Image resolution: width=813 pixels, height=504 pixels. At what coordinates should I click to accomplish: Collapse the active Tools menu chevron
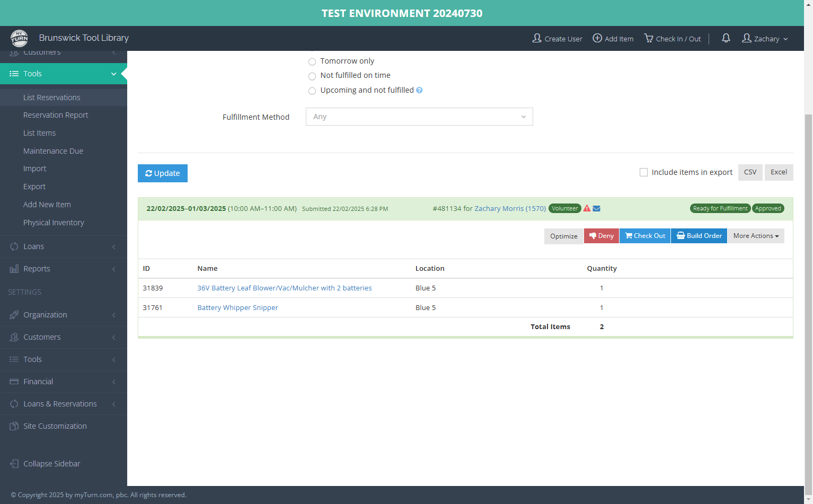click(113, 74)
